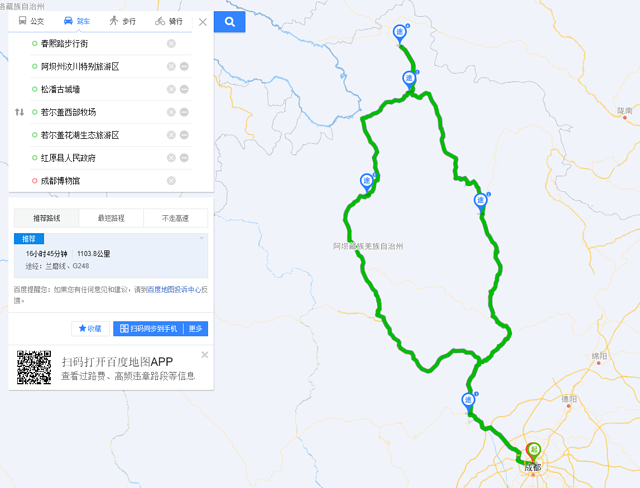This screenshot has width=640, height=488.
Task: Click the green start marker at 成都
Action: click(534, 451)
